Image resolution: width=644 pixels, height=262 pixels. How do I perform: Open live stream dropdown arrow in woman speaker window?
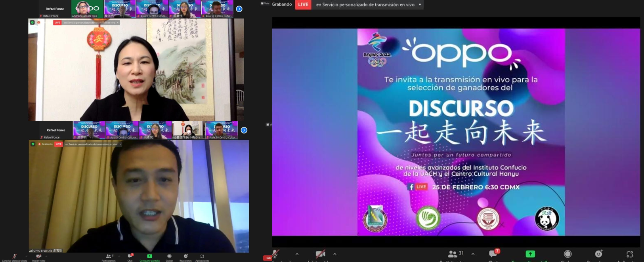coord(118,23)
